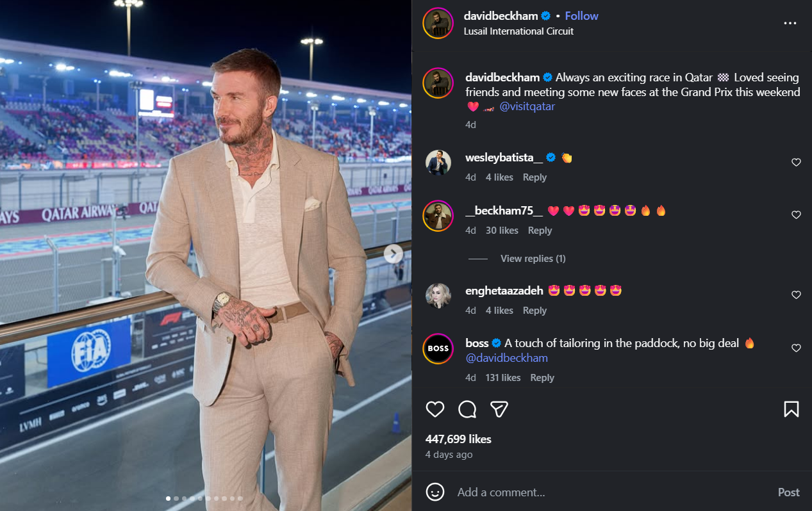Share the post via paper plane icon
The image size is (812, 511).
coord(499,409)
